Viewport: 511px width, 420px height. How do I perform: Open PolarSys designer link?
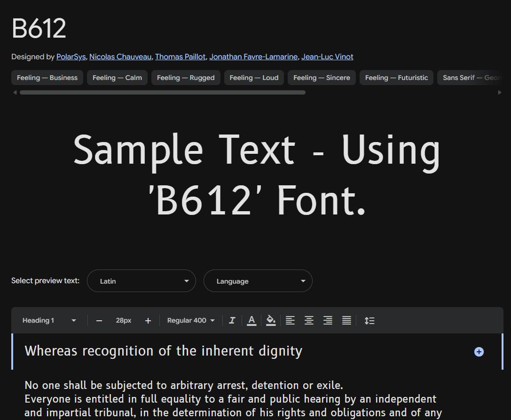click(x=71, y=57)
